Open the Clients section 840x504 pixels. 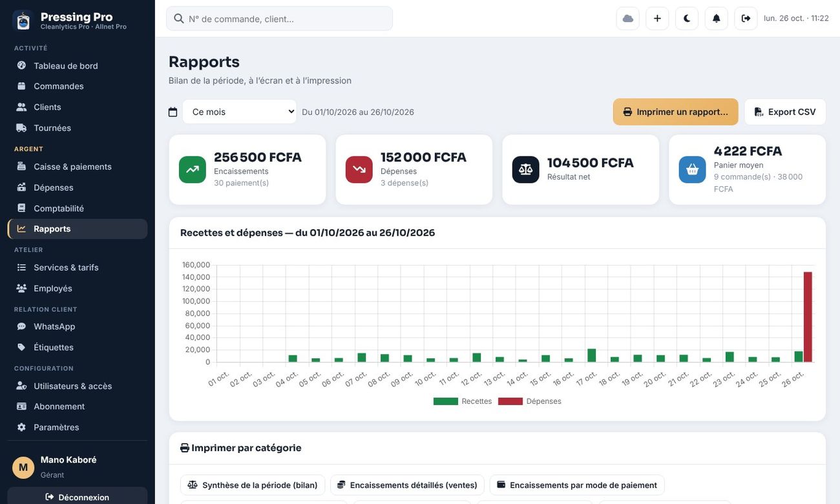[78, 107]
